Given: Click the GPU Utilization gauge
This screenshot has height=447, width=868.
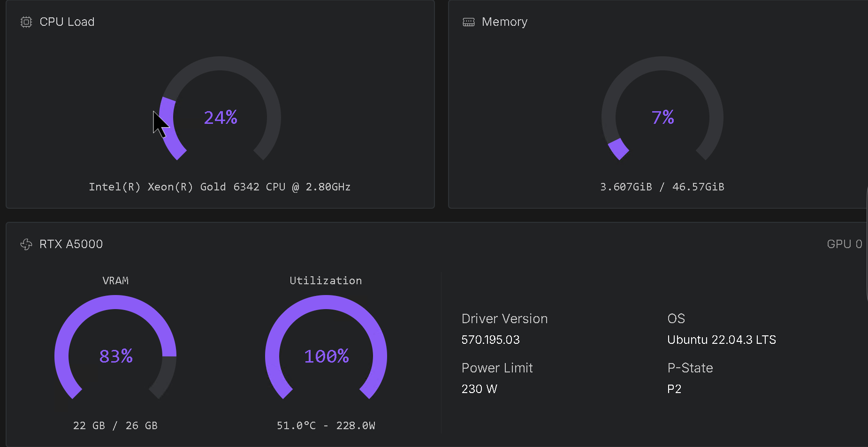Looking at the screenshot, I should [327, 356].
